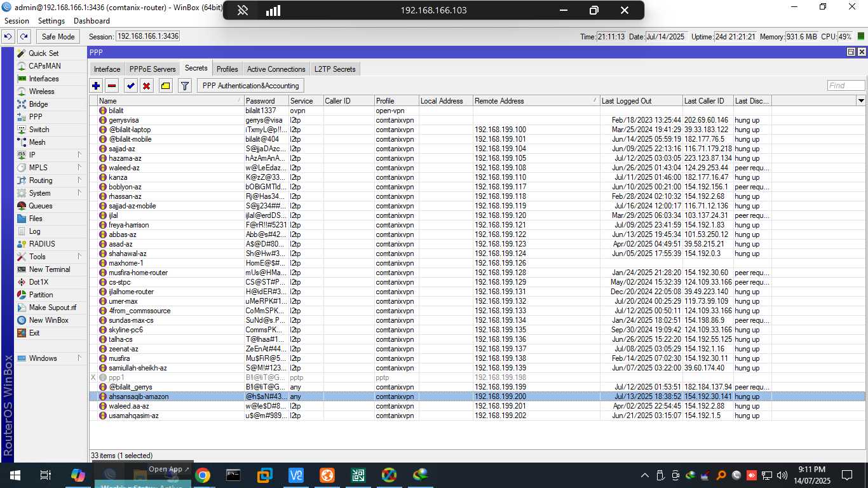The width and height of the screenshot is (868, 488).
Task: Open the Filter funnel icon
Action: (x=185, y=86)
